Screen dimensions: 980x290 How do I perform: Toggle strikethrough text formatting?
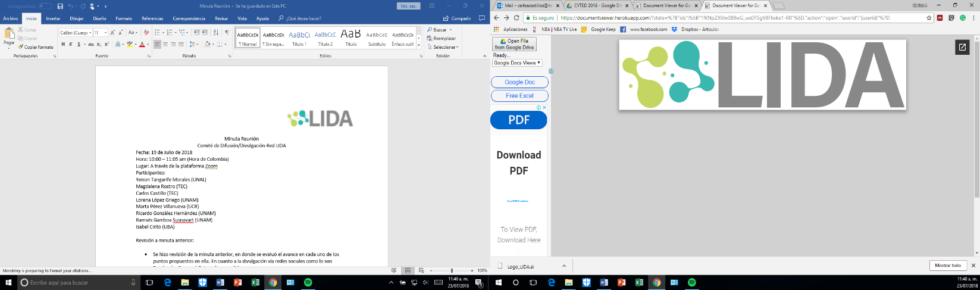(90, 44)
